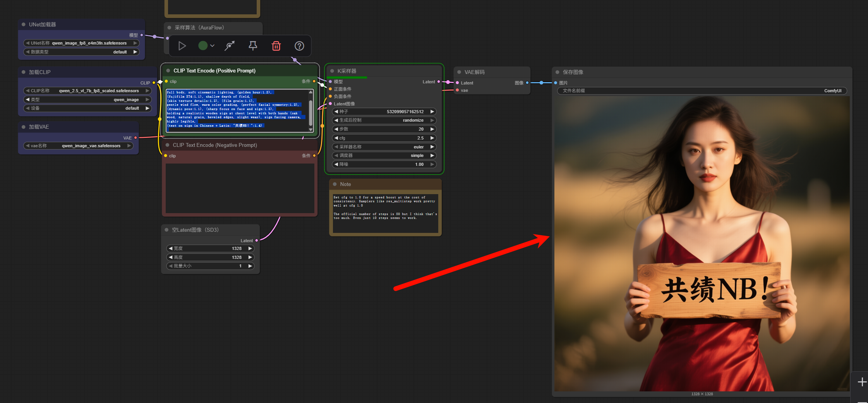
Task: Open node help via question mark icon
Action: (299, 46)
